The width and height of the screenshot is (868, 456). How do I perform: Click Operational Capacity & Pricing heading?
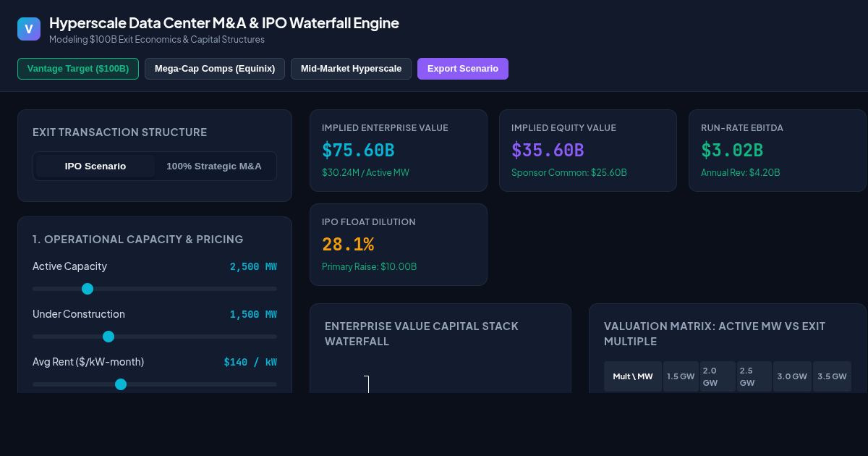pos(138,240)
